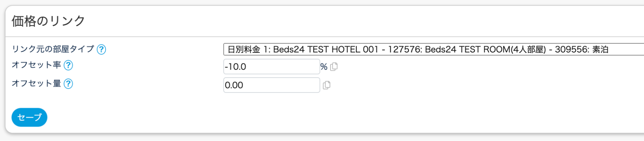
Task: Click the 日別料金 text in the dropdown
Action: click(x=244, y=50)
